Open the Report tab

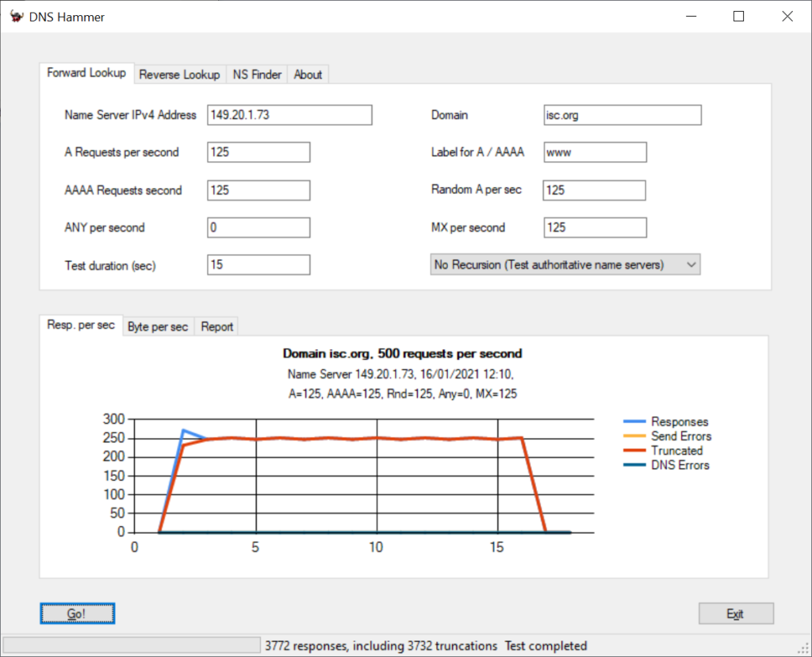[216, 326]
